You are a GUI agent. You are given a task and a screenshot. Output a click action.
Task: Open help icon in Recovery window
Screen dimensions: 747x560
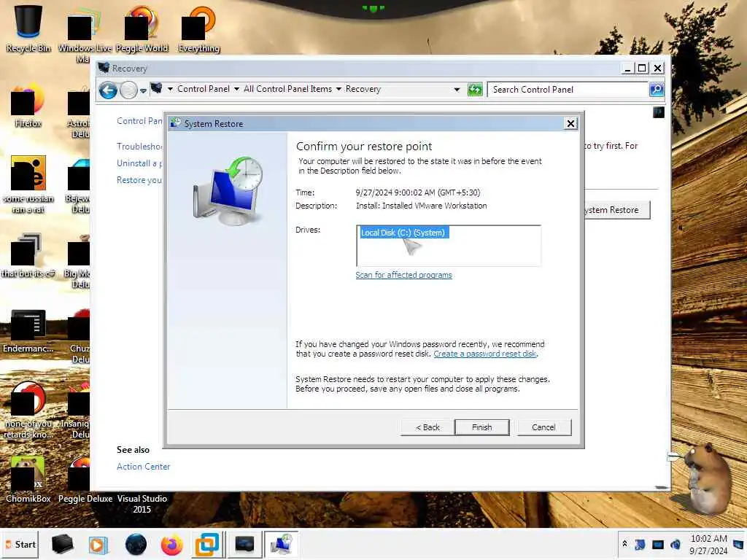659,112
